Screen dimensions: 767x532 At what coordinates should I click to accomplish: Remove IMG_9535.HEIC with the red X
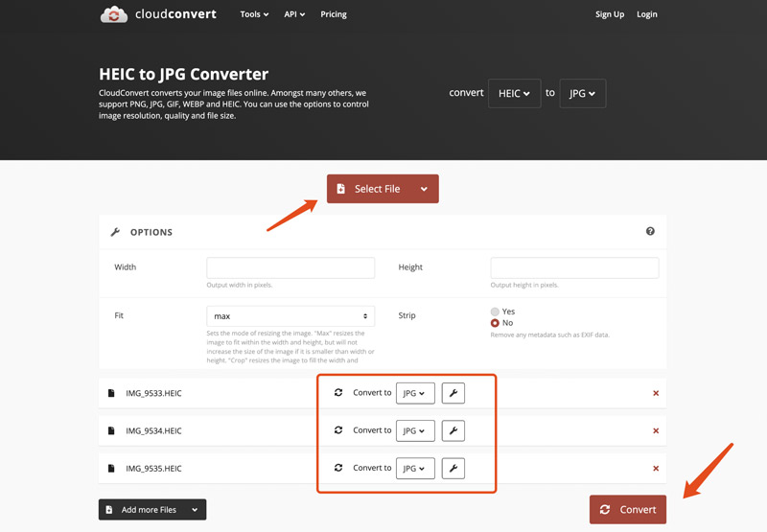tap(656, 469)
